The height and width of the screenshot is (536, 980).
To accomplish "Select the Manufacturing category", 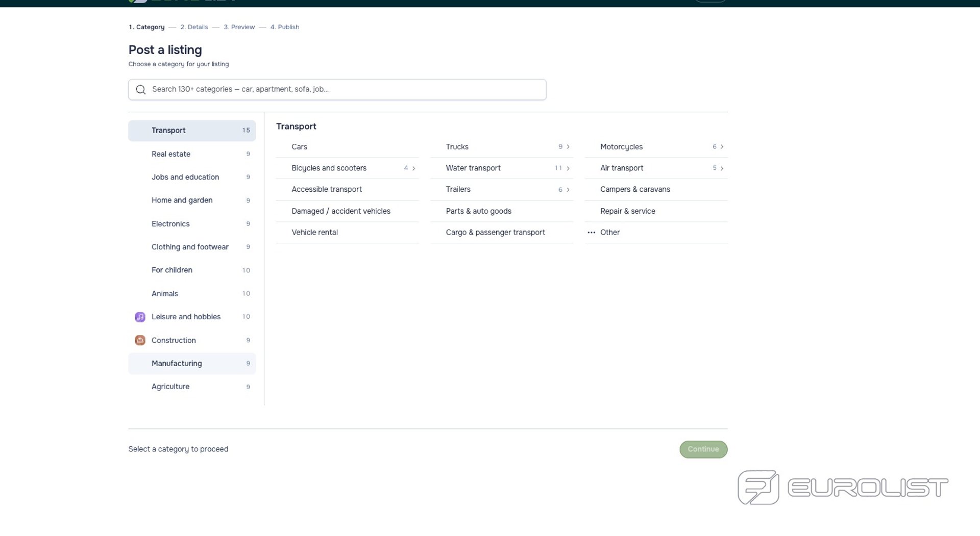I will click(192, 364).
